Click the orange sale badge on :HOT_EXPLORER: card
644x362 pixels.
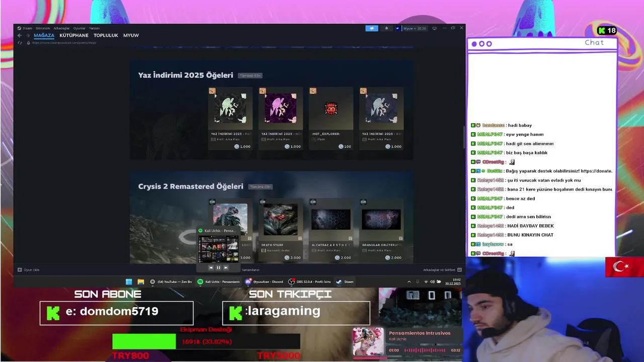pos(313,91)
